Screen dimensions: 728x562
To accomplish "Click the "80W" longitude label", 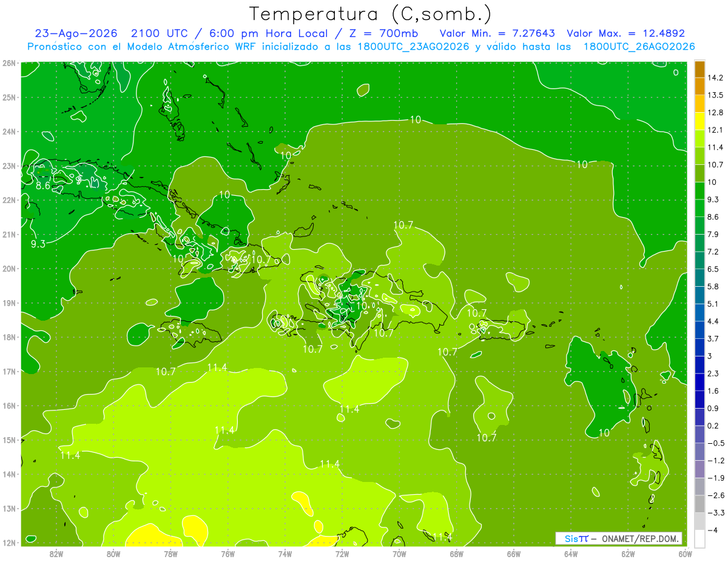I will point(113,554).
